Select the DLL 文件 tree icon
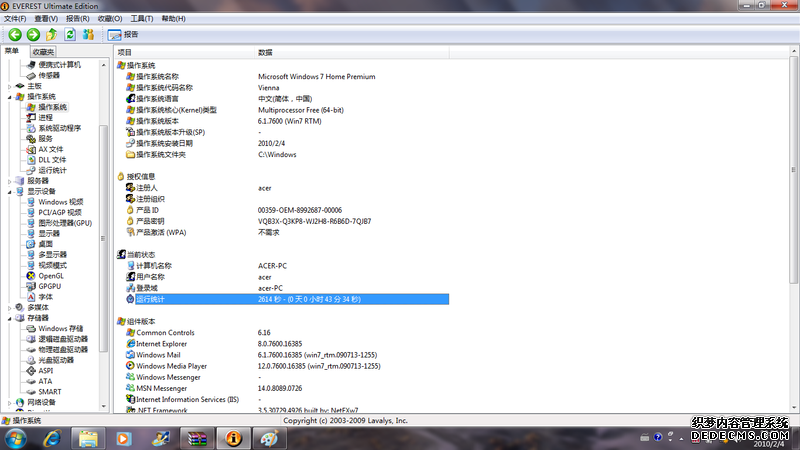Viewport: 800px width, 450px height. pos(31,160)
